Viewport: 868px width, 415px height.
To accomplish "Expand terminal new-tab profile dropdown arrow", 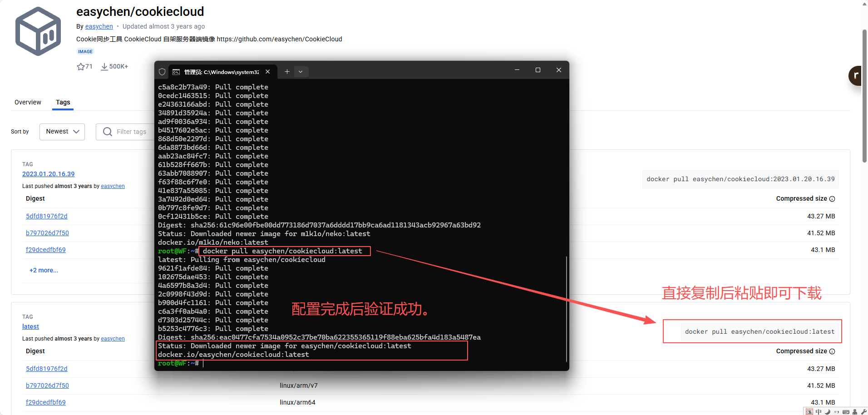I will 301,72.
